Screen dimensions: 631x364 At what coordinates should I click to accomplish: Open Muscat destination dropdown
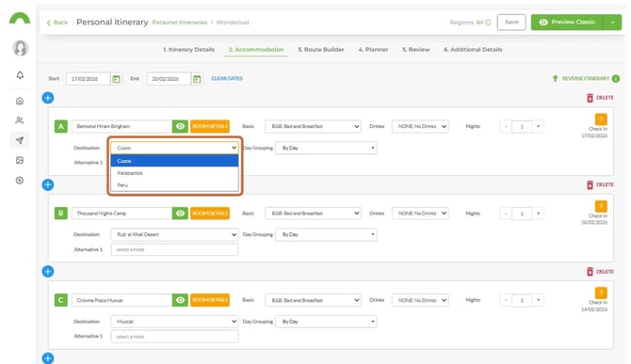(x=174, y=322)
